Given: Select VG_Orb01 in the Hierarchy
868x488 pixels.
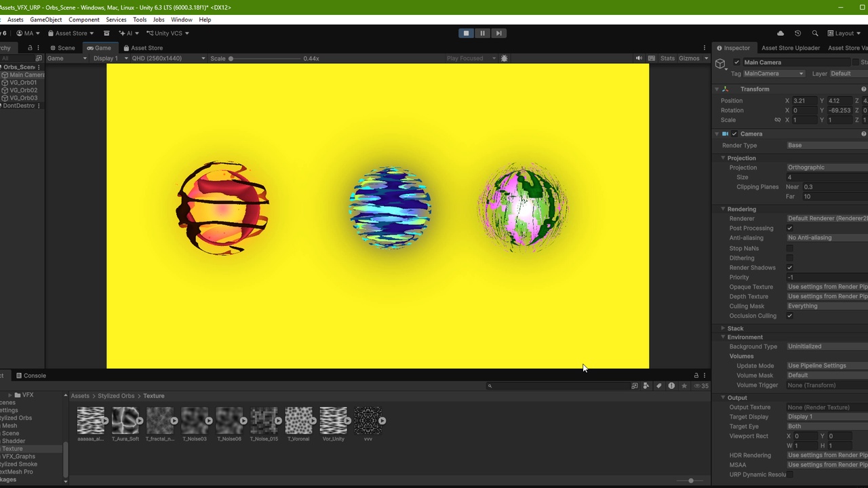Looking at the screenshot, I should point(23,83).
